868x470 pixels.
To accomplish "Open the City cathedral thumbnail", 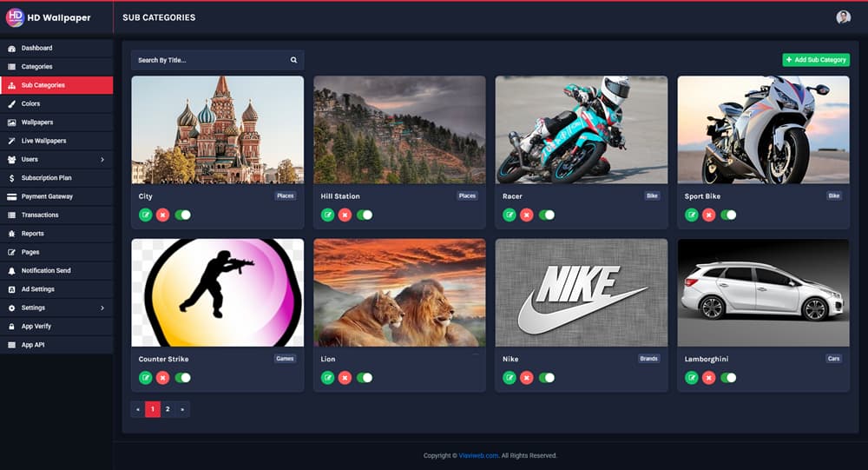I will 218,129.
